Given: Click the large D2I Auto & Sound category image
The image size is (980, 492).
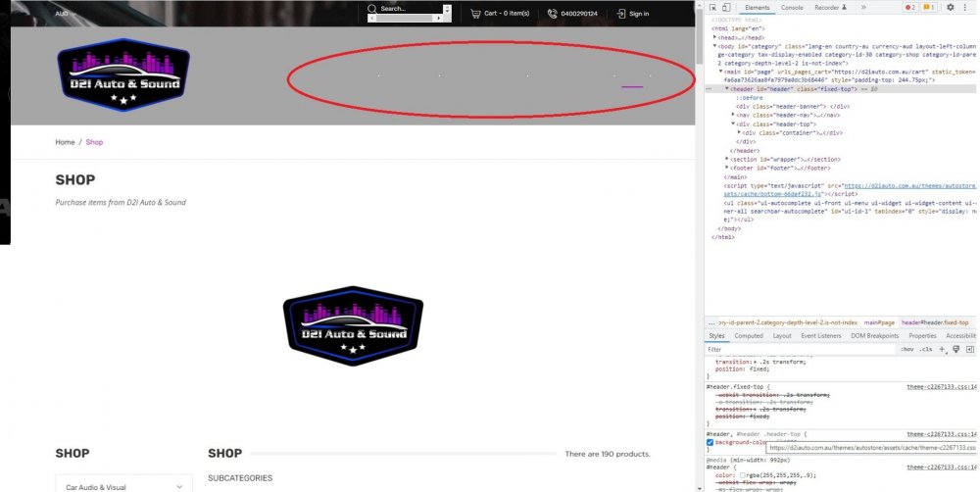Looking at the screenshot, I should tap(353, 325).
